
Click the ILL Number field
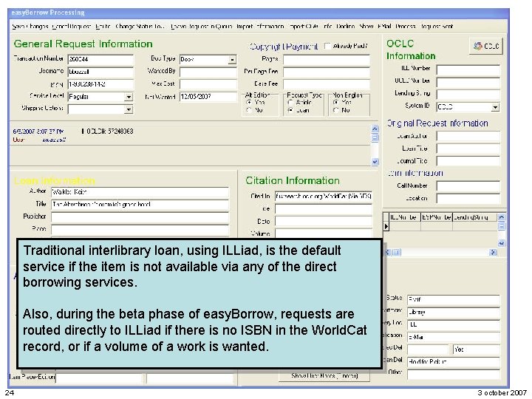coord(468,70)
